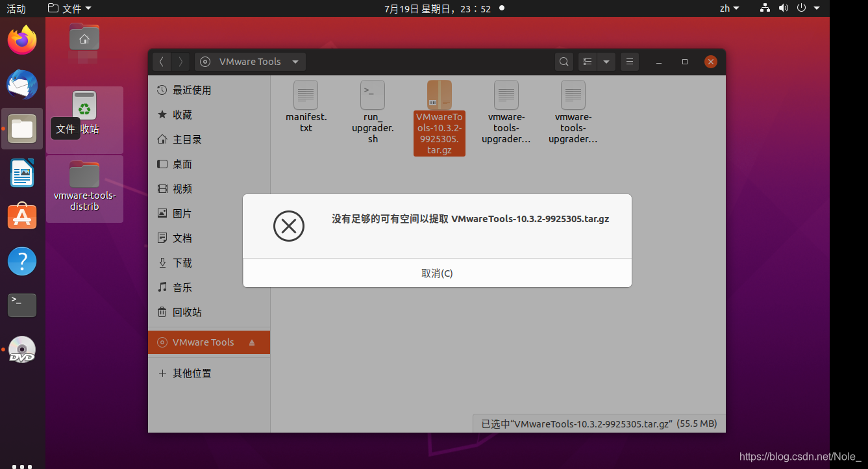Open 音乐 folder in the sidebar
The height and width of the screenshot is (469, 868).
[209, 288]
